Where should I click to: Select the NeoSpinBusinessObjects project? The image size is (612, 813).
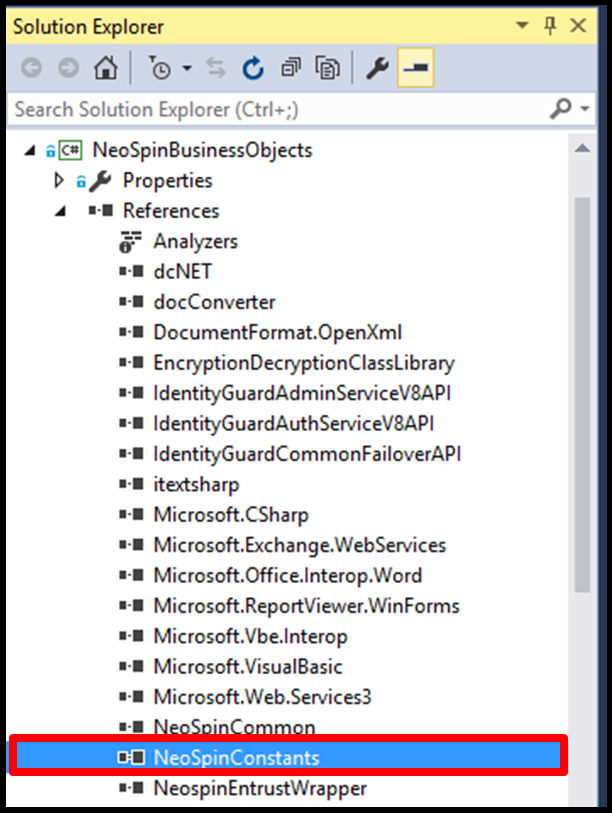click(202, 150)
